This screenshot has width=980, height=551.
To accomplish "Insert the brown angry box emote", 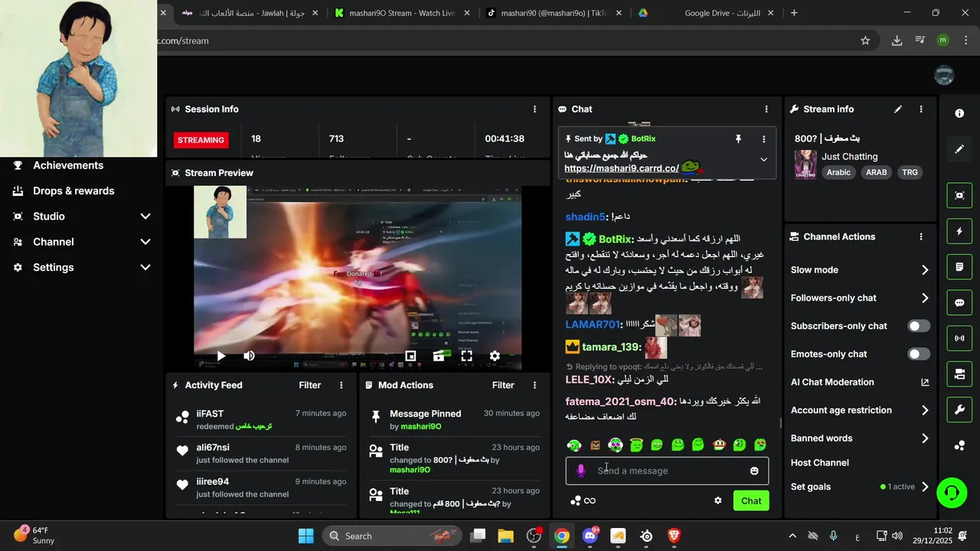I will pyautogui.click(x=595, y=445).
